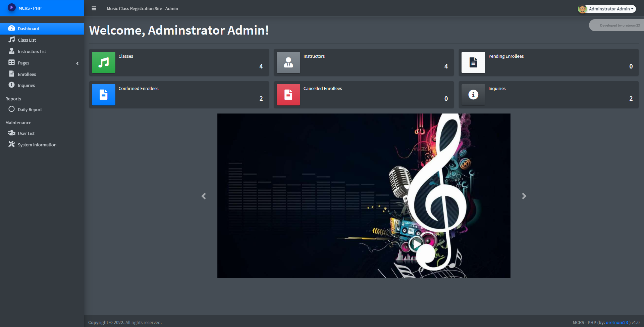This screenshot has width=644, height=327.
Task: Toggle the sidebar hamburger menu icon
Action: click(94, 8)
